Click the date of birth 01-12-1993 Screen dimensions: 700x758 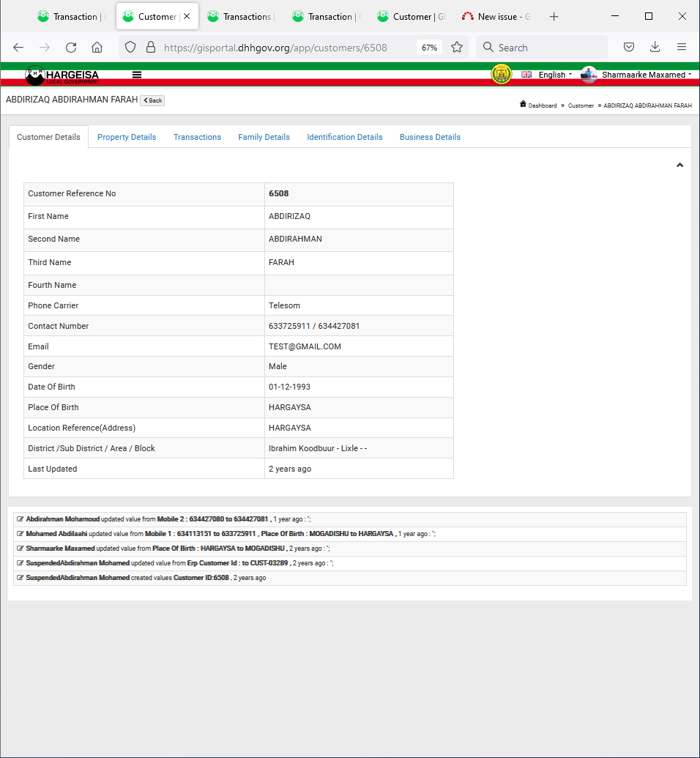[289, 387]
